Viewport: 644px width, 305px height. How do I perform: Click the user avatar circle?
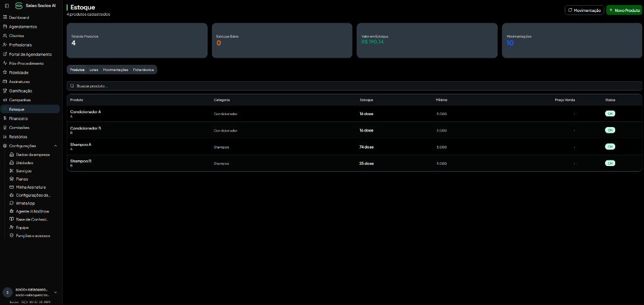point(8,292)
